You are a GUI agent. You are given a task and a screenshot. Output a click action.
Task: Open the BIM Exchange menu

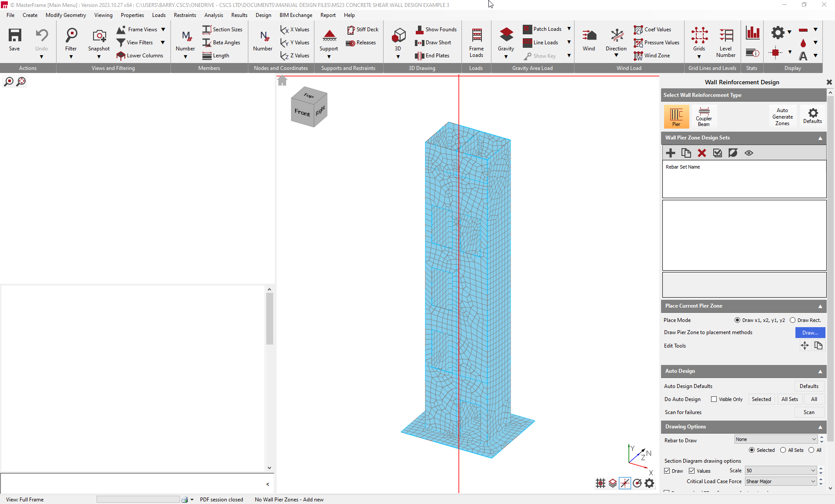pos(295,15)
